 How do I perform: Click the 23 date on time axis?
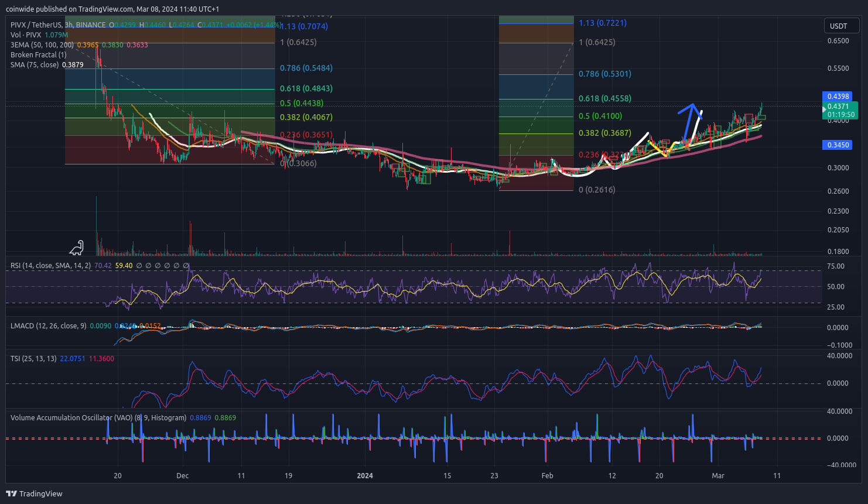[x=494, y=476]
